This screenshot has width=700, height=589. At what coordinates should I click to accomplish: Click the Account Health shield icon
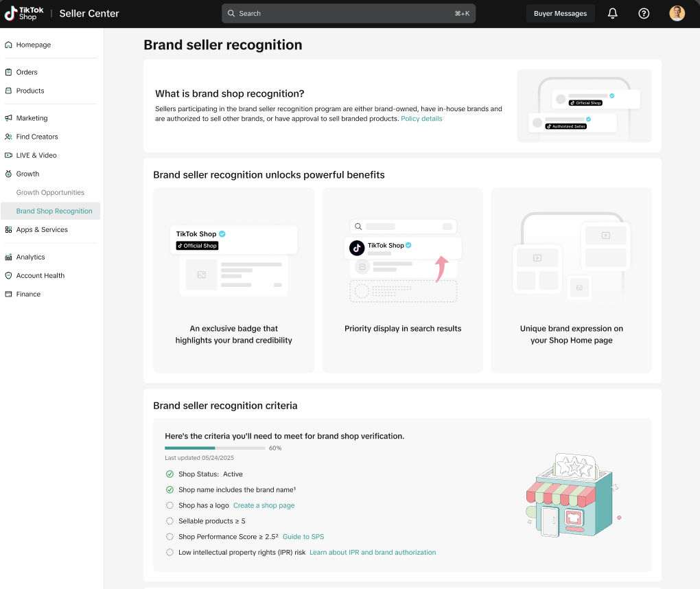click(8, 276)
